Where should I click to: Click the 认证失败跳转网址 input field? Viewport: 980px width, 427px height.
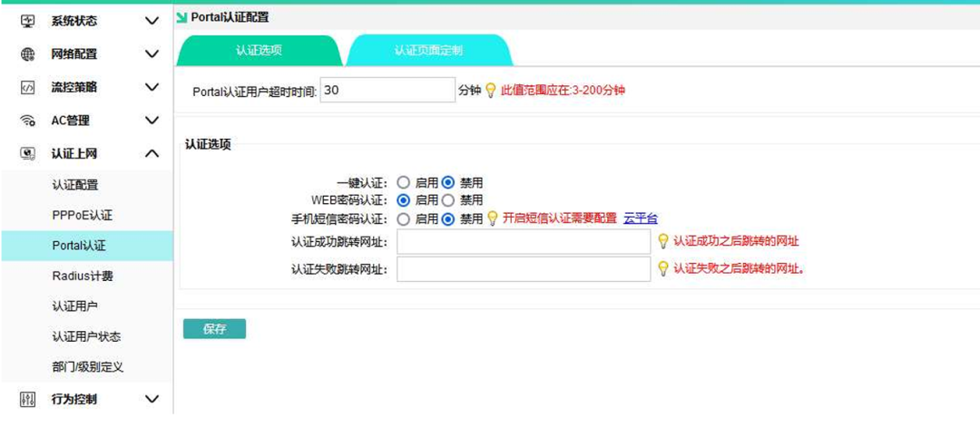coord(524,269)
